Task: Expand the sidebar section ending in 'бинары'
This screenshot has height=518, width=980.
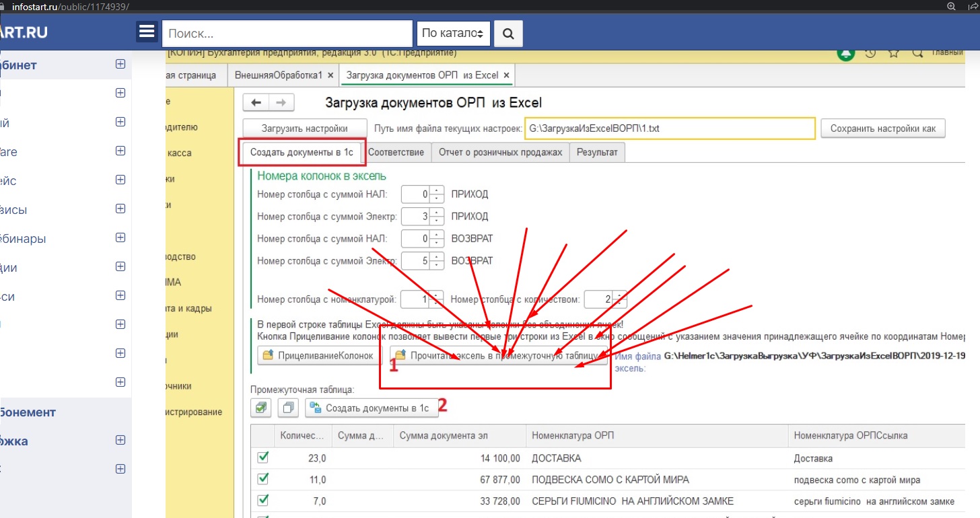Action: tap(120, 237)
